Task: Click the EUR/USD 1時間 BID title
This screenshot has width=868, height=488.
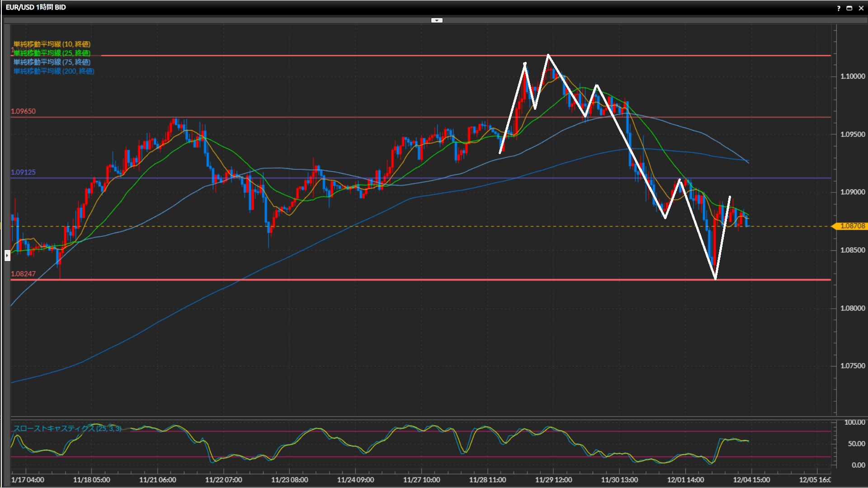Action: [x=36, y=7]
